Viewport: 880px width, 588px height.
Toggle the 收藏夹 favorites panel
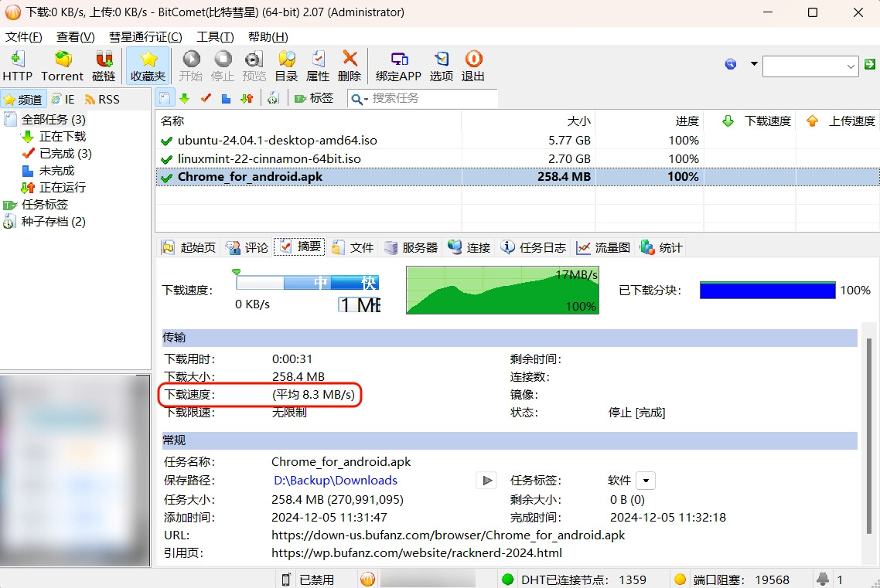[148, 66]
